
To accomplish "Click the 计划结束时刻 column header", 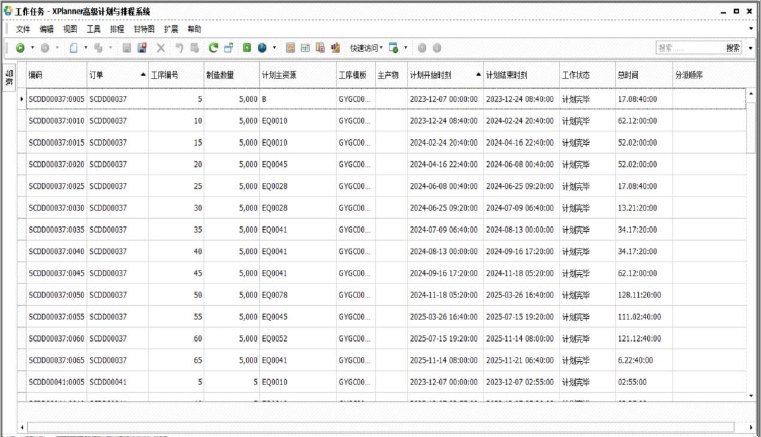I will tap(521, 75).
